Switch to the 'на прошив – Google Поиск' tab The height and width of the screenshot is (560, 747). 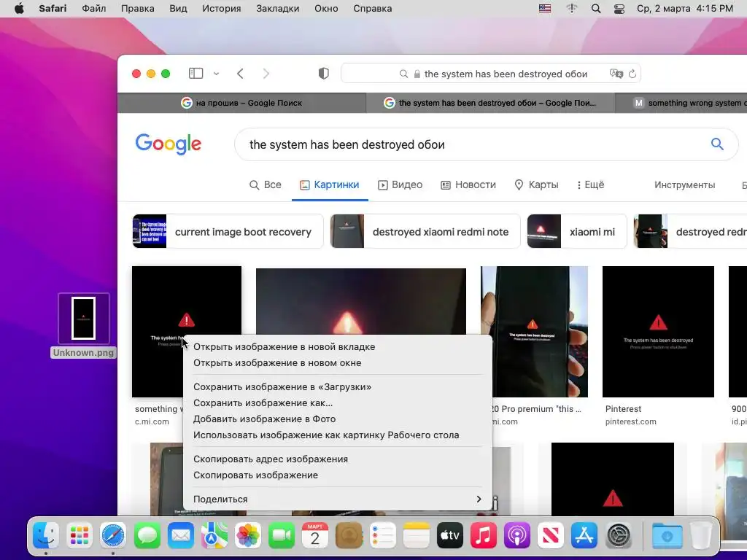tap(241, 103)
